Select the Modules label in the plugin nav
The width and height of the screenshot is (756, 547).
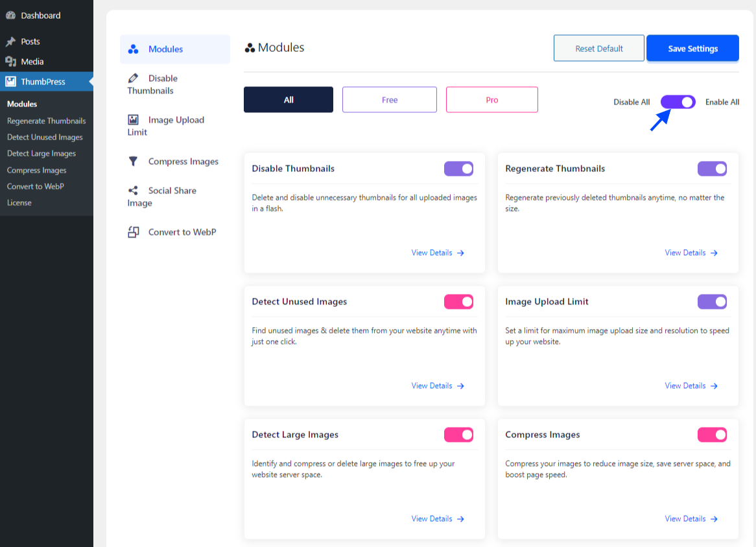coord(165,49)
